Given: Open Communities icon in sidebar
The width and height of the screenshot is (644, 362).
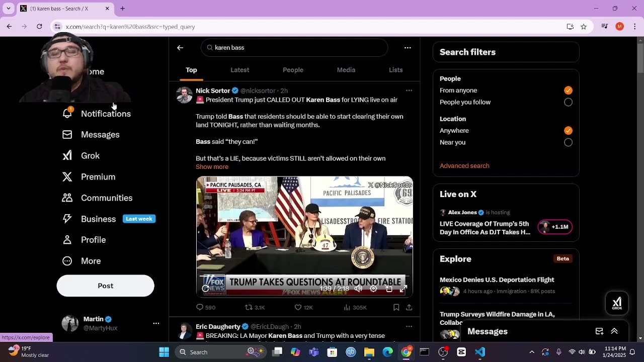Looking at the screenshot, I should tap(67, 198).
